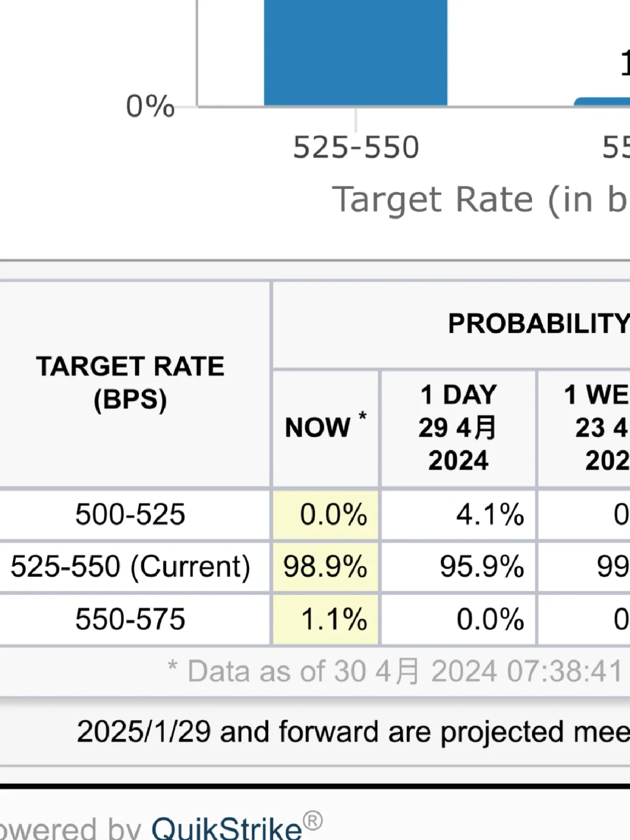Click the 1 DAY 29 4月 2024 header
Viewport: 630px width, 840px height.
tap(459, 428)
